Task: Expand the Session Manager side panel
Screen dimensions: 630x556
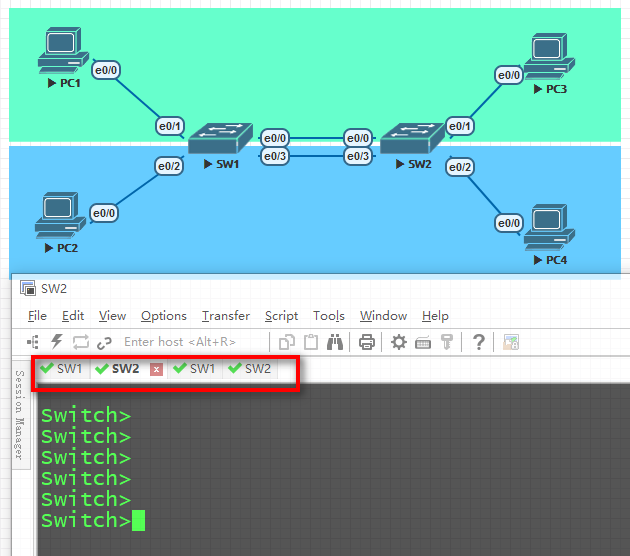Action: coord(20,415)
